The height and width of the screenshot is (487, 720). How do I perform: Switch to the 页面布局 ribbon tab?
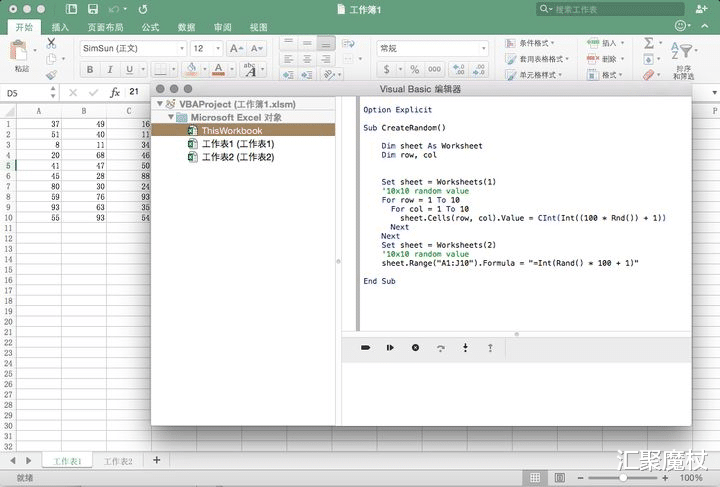pyautogui.click(x=105, y=28)
